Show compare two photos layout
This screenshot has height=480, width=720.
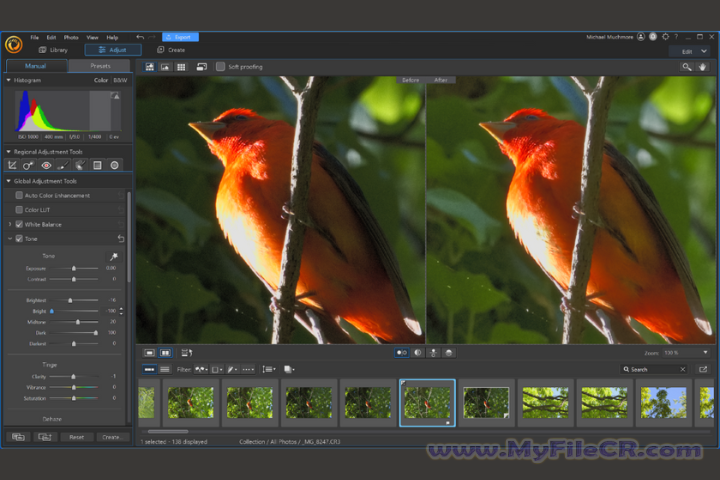[x=165, y=353]
